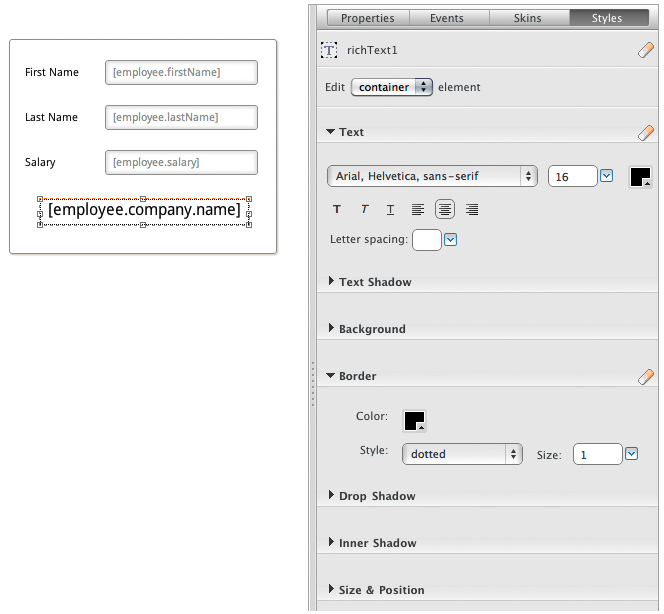
Task: Open the font family dropdown
Action: (432, 176)
